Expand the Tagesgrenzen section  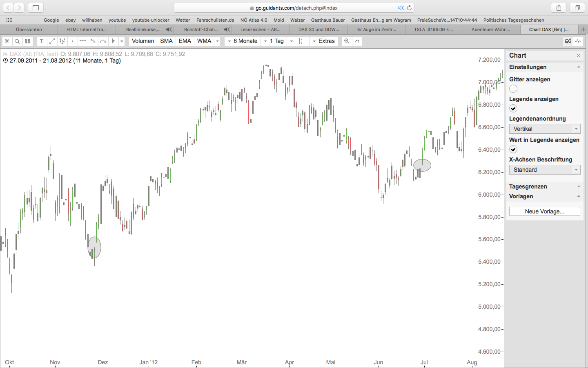coord(579,186)
